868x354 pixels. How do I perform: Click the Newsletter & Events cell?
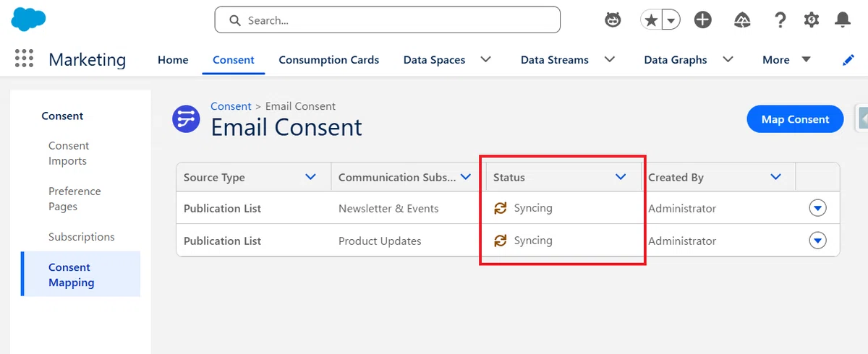388,209
